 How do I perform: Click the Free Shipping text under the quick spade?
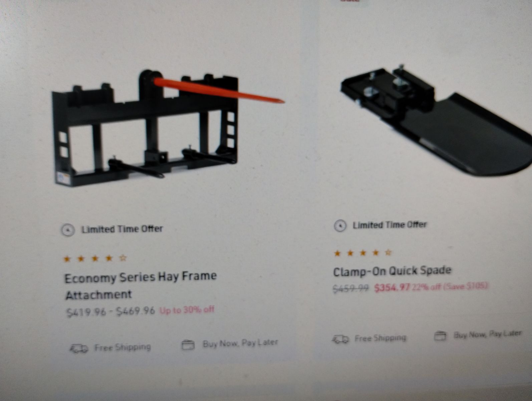click(x=380, y=338)
